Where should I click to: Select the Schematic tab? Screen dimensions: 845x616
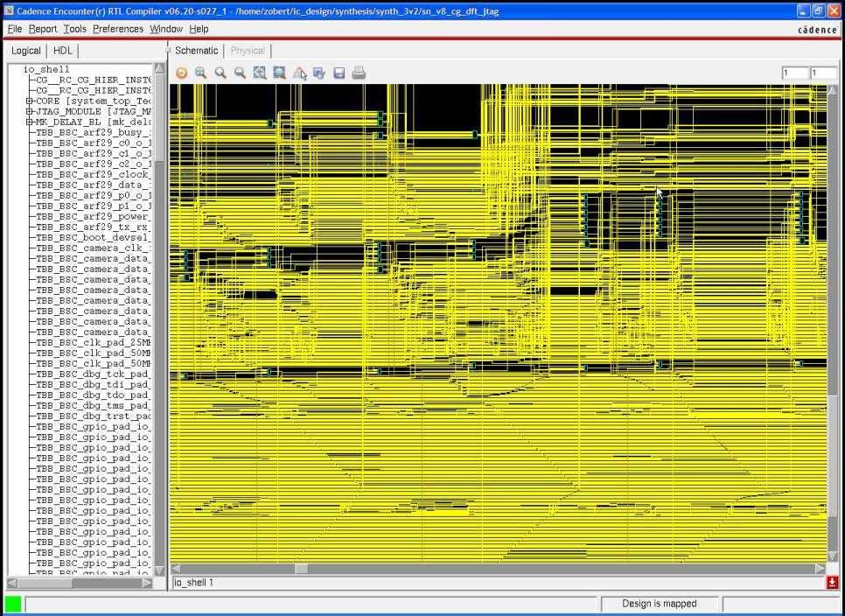tap(196, 51)
